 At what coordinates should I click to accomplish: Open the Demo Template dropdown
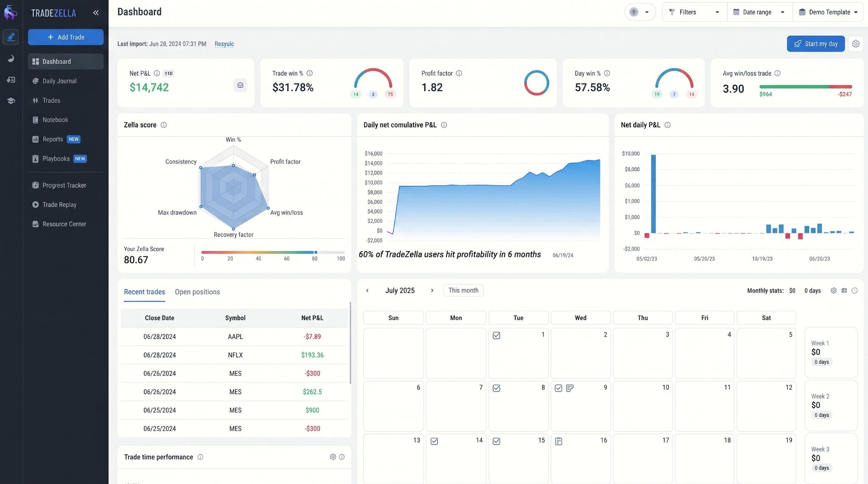click(829, 12)
